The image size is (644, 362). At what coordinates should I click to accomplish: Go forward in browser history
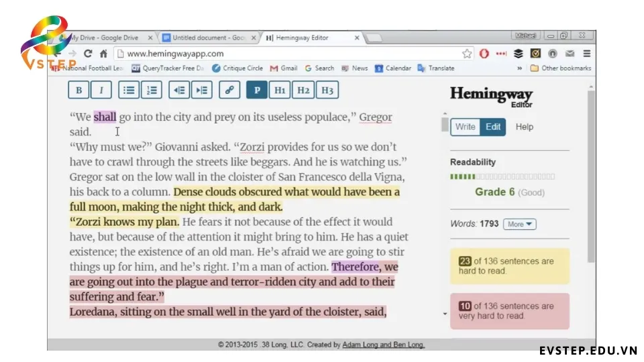pos(72,54)
